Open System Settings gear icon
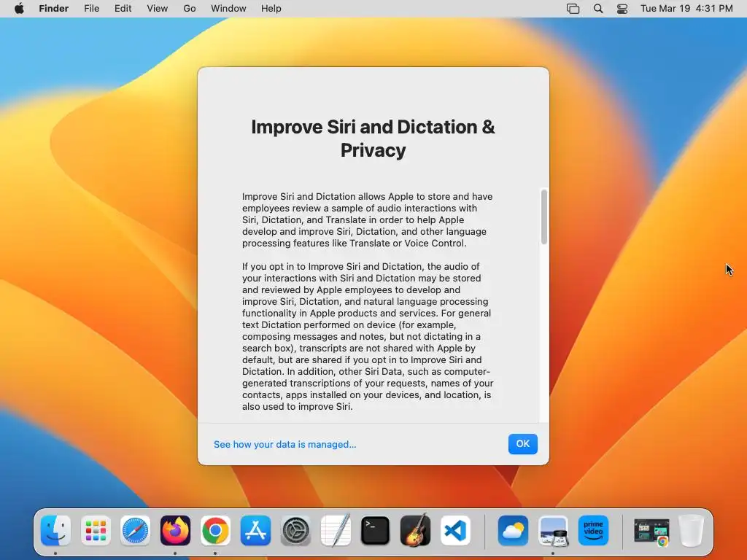This screenshot has height=560, width=747. 295,531
